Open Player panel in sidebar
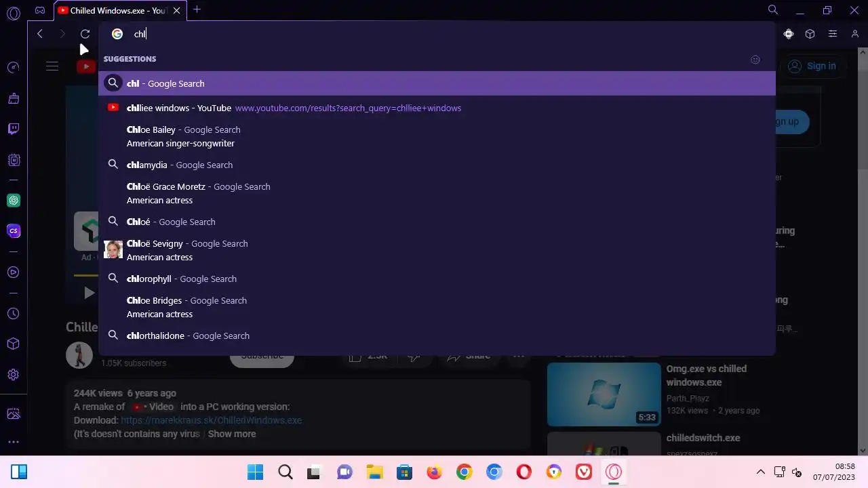The width and height of the screenshot is (868, 488). click(x=13, y=272)
